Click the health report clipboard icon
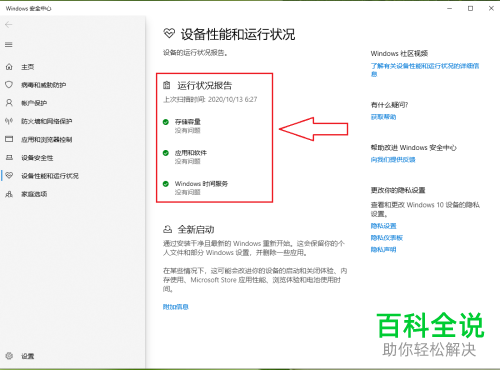This screenshot has width=500, height=370. click(x=167, y=85)
